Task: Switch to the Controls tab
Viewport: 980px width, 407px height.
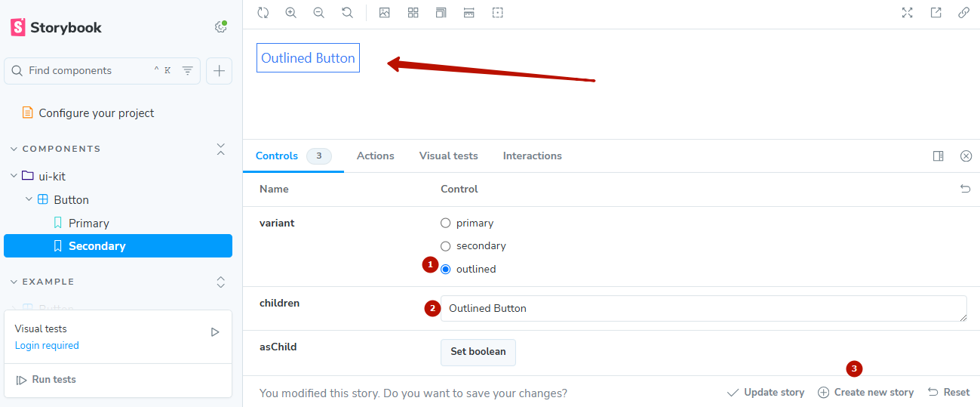Action: (293, 156)
